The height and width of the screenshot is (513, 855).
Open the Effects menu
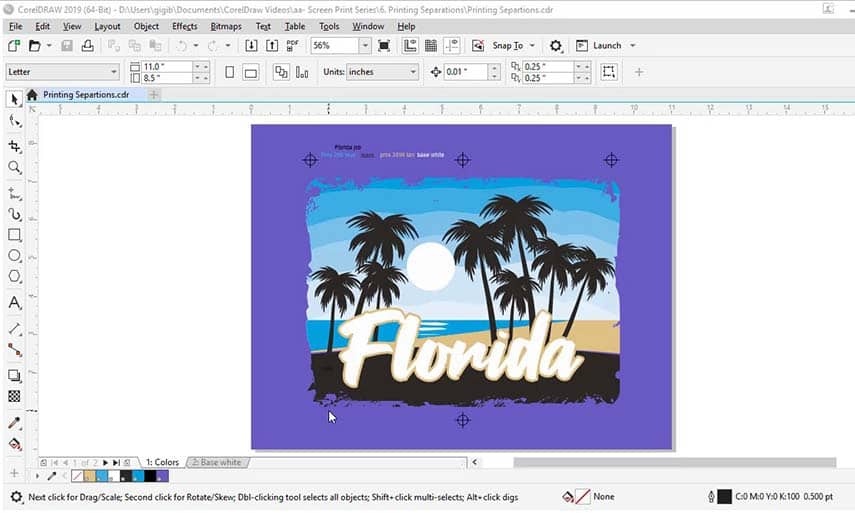coord(184,26)
